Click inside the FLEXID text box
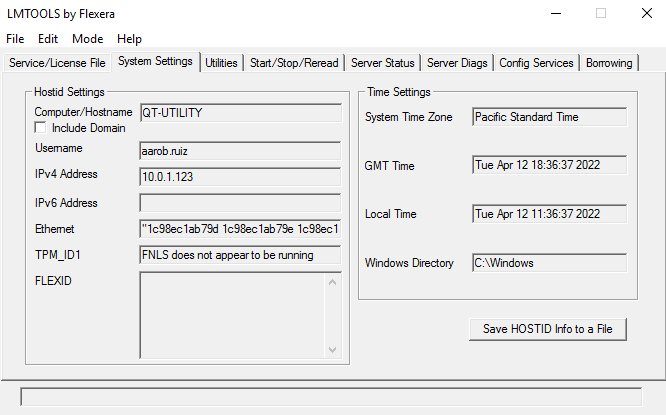 (x=233, y=315)
